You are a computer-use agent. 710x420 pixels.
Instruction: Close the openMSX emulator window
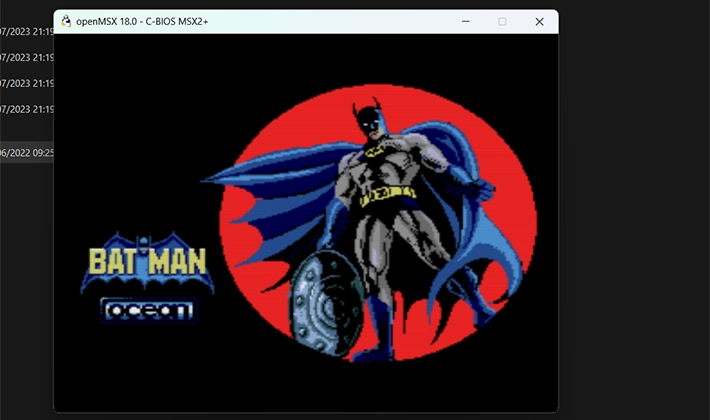click(539, 21)
